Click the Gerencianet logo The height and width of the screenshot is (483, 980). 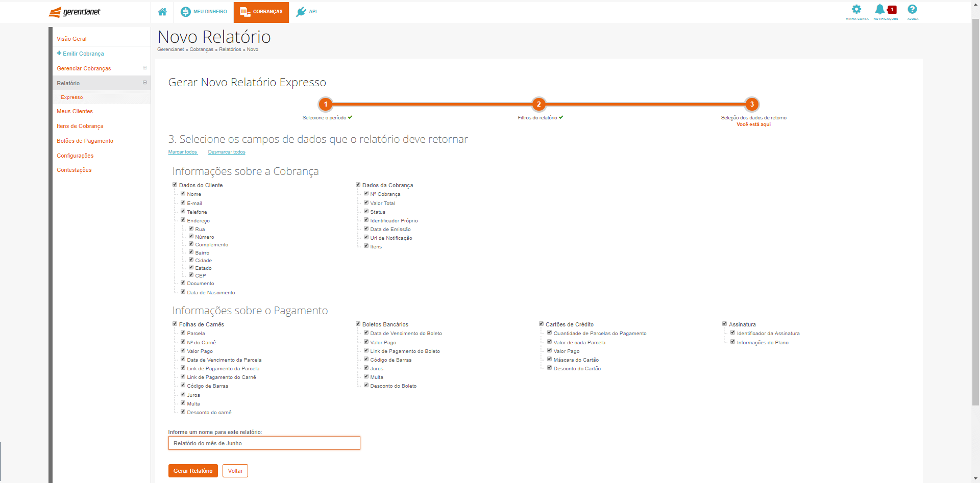click(75, 11)
